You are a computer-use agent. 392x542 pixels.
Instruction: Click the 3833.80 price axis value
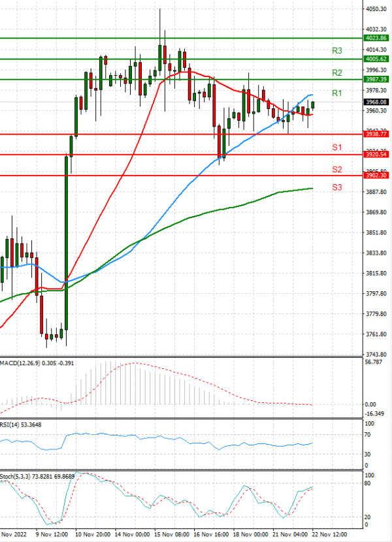376,253
